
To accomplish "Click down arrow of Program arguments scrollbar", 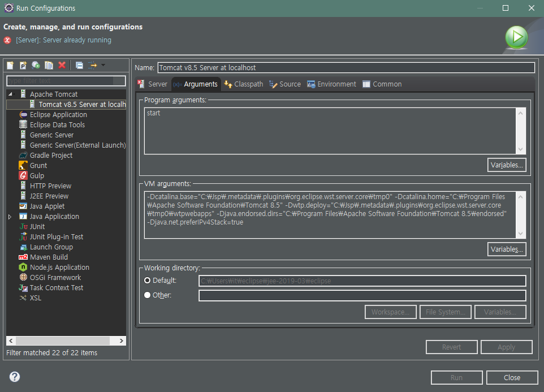I will pos(520,149).
